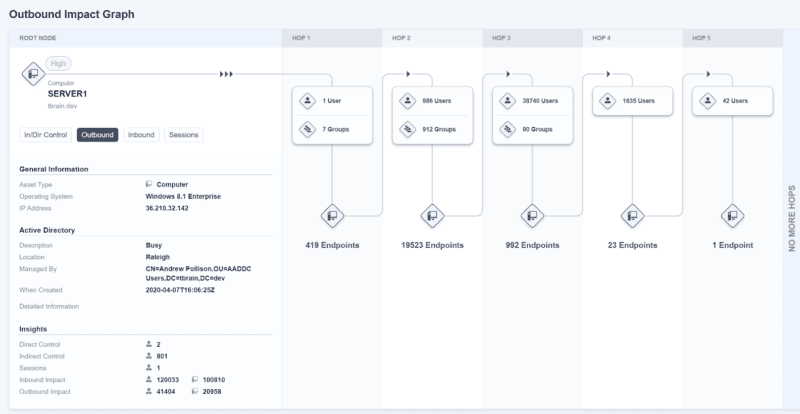The width and height of the screenshot is (800, 414).
Task: Click the user icon beside 1 User
Action: coord(307,101)
